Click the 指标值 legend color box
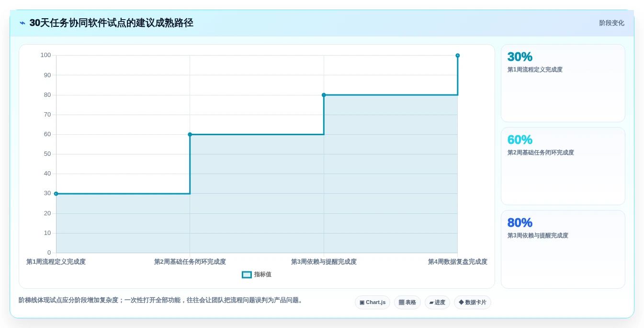 coord(247,275)
